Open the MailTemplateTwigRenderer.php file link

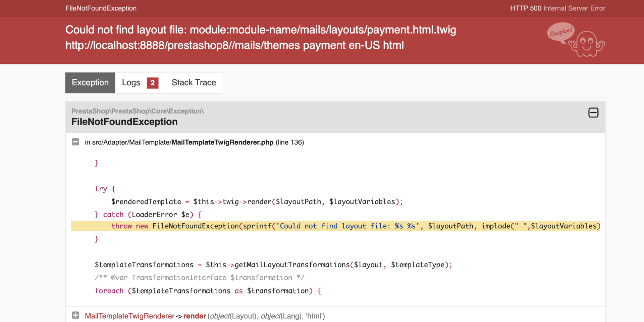coord(222,142)
